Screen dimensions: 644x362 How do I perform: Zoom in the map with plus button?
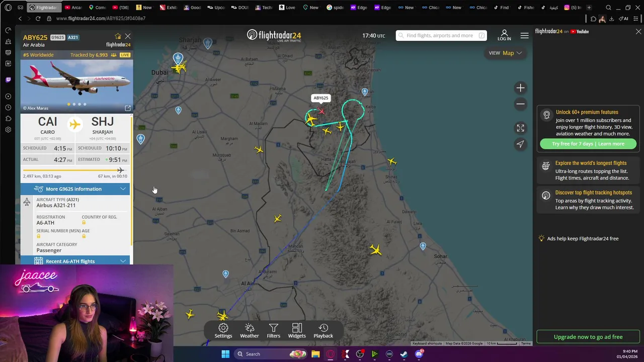[x=521, y=88]
